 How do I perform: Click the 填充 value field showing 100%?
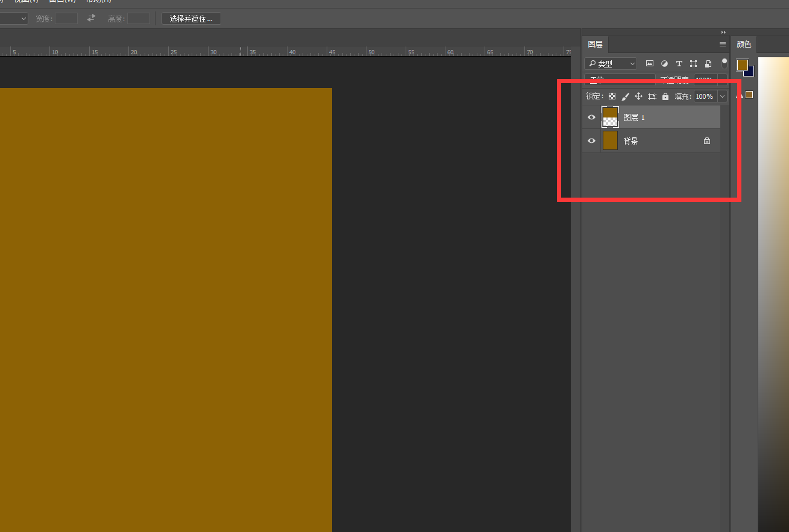(x=706, y=96)
